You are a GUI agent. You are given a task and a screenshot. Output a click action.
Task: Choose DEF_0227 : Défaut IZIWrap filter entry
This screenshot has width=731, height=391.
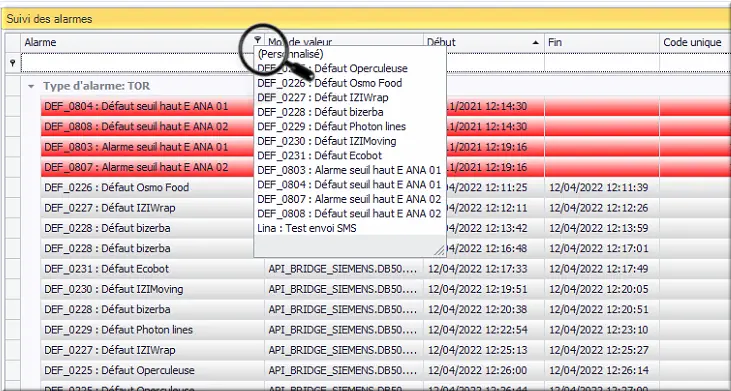click(x=323, y=97)
